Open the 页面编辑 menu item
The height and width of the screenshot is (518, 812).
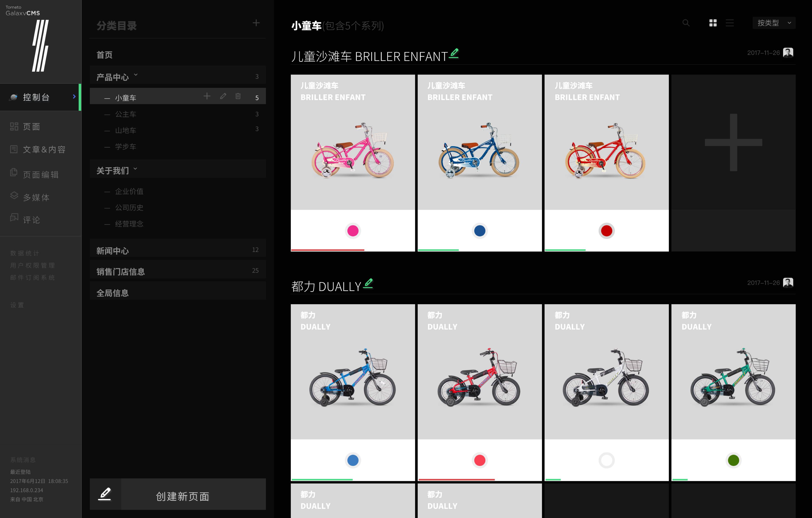point(40,175)
